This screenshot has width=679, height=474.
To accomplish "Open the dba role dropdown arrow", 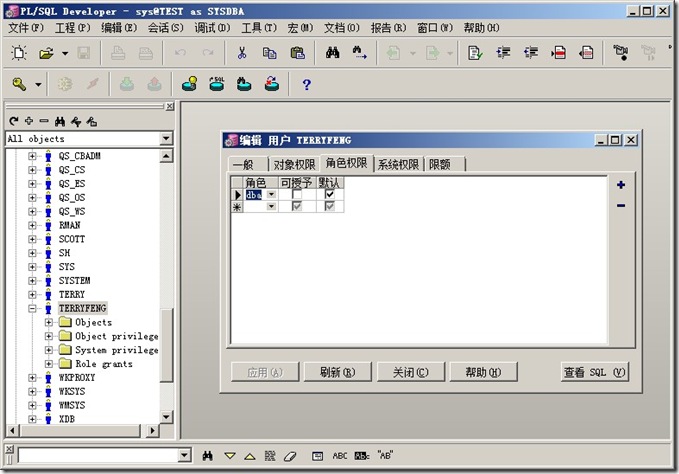I will click(271, 195).
